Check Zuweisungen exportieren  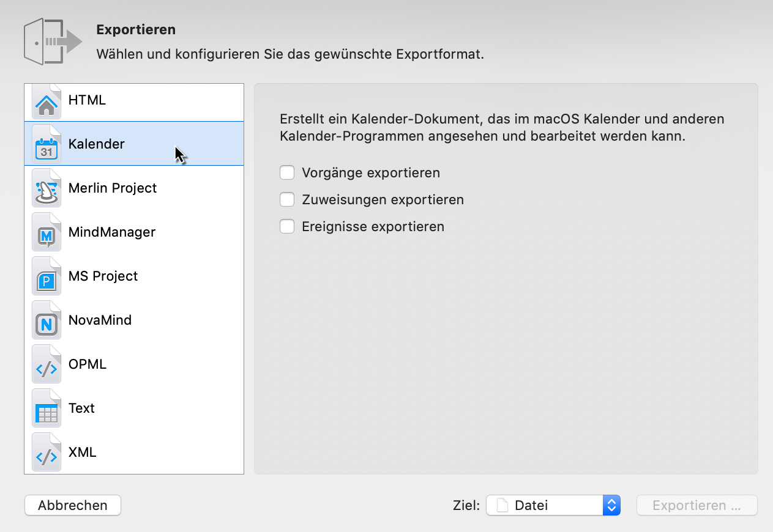coord(287,199)
